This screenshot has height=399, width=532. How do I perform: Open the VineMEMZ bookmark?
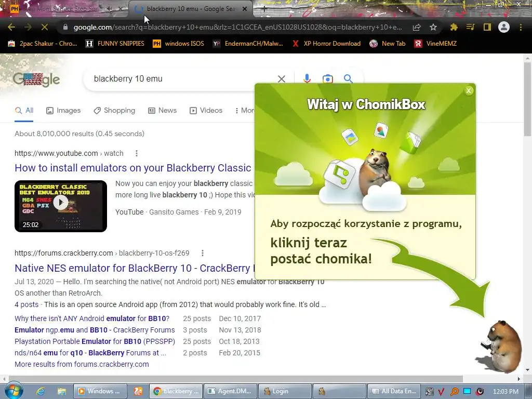pos(436,44)
